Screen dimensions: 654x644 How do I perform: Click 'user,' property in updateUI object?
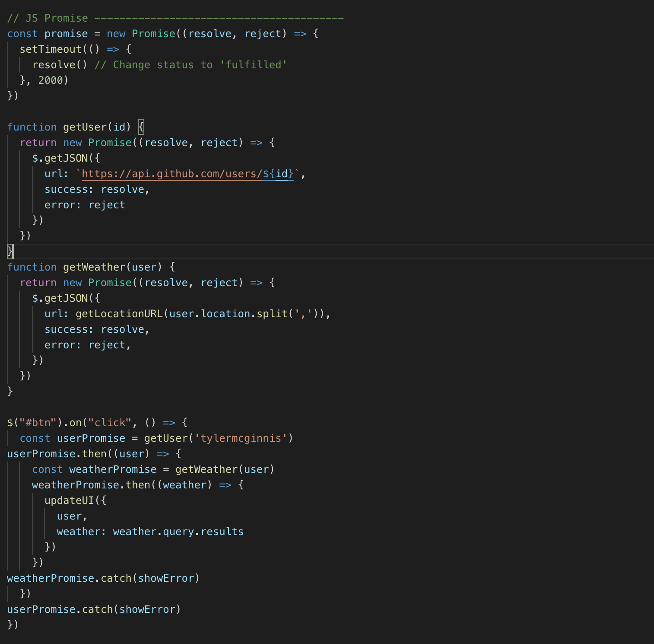pos(72,516)
